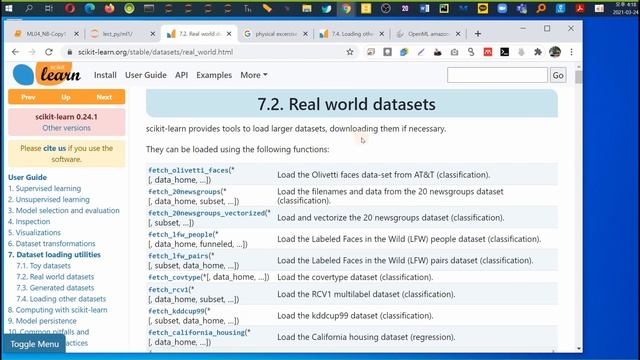Open User Guide in the navbar
The height and width of the screenshot is (360, 640).
146,75
